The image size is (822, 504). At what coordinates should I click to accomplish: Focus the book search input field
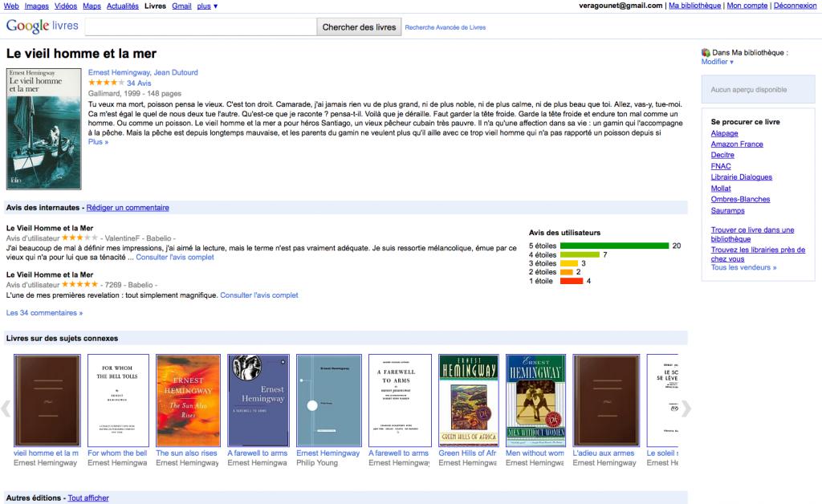click(201, 27)
